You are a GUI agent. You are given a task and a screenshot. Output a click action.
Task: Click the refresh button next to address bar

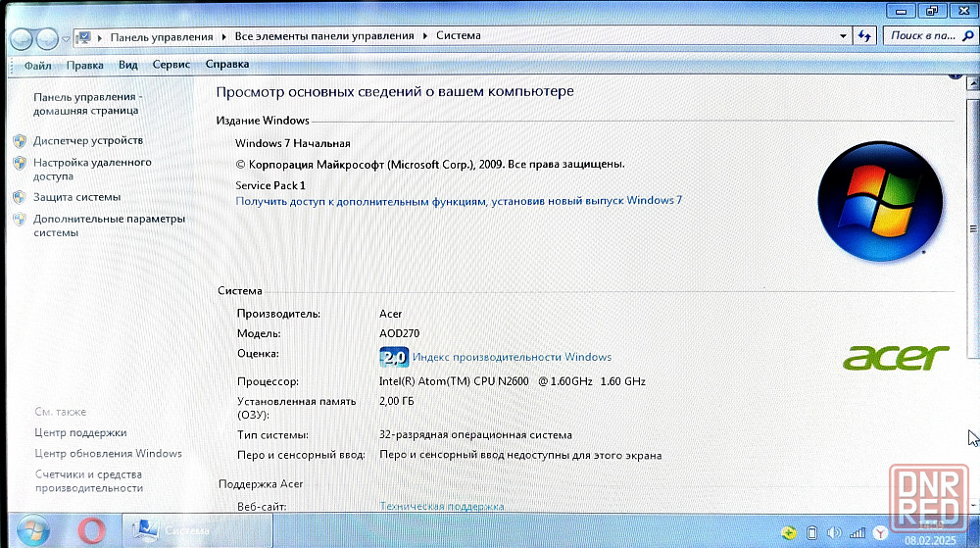coord(865,36)
